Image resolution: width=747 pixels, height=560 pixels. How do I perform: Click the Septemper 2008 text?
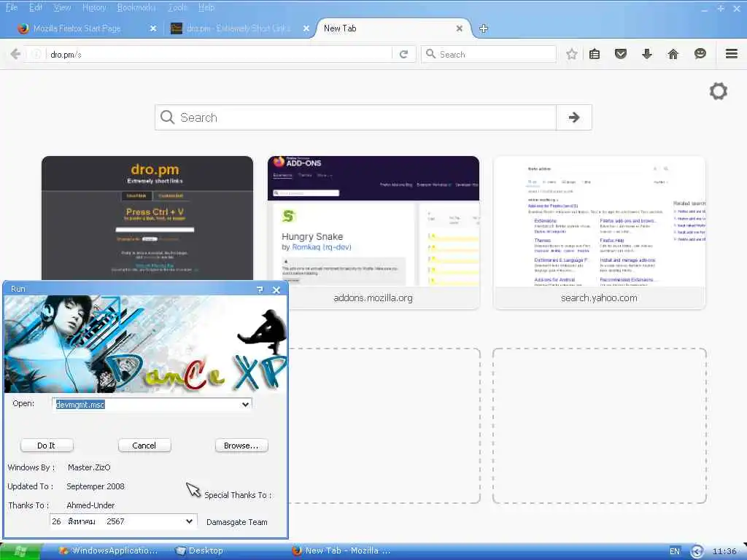[96, 486]
